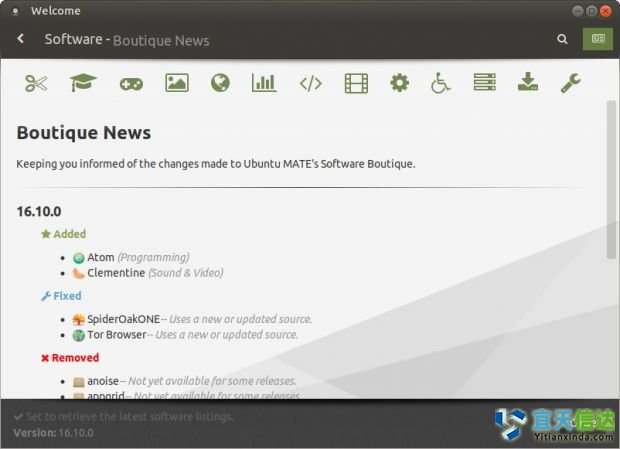Screen dimensions: 620x449
Task: Toggle the green Boutique News button
Action: 598,40
